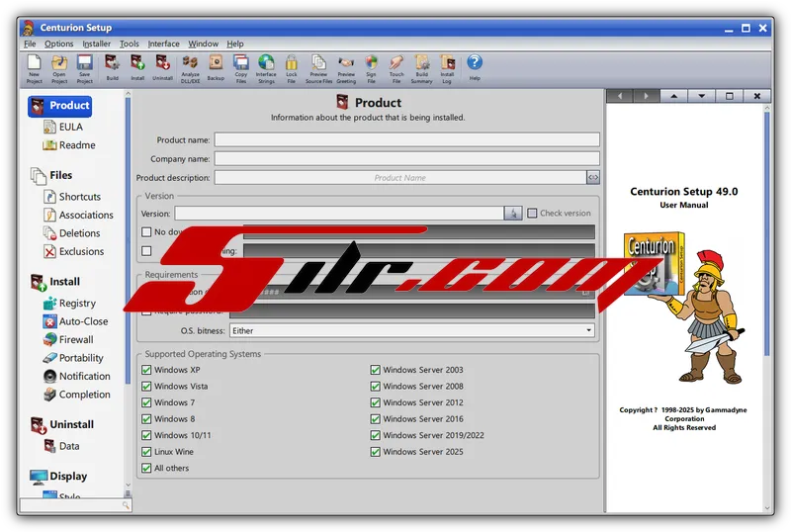The width and height of the screenshot is (791, 532).
Task: Open the File menu
Action: (x=30, y=44)
